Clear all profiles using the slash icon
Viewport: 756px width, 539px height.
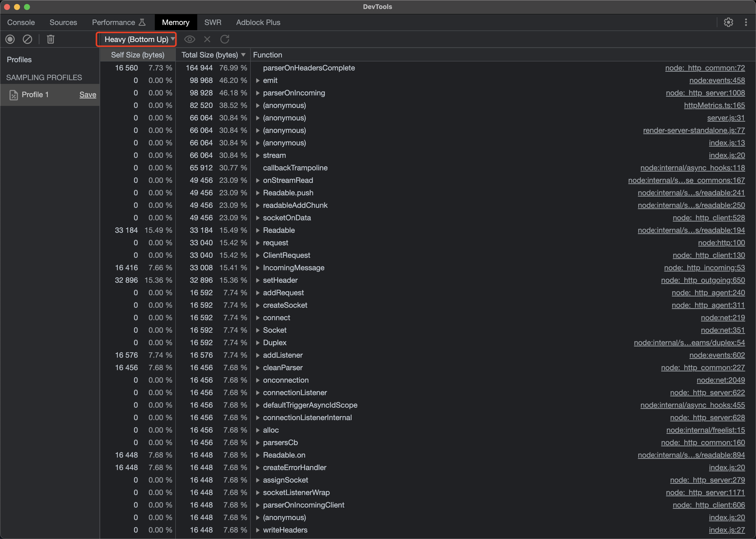(x=27, y=39)
